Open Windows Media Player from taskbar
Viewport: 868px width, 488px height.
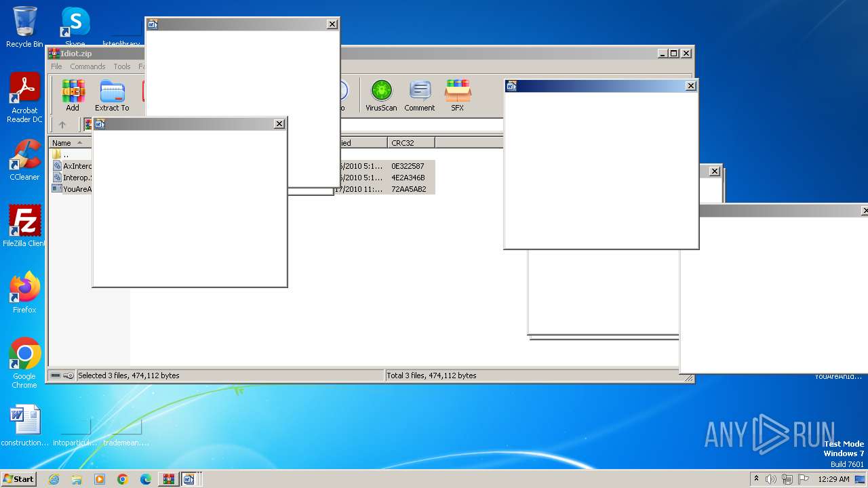click(x=100, y=479)
